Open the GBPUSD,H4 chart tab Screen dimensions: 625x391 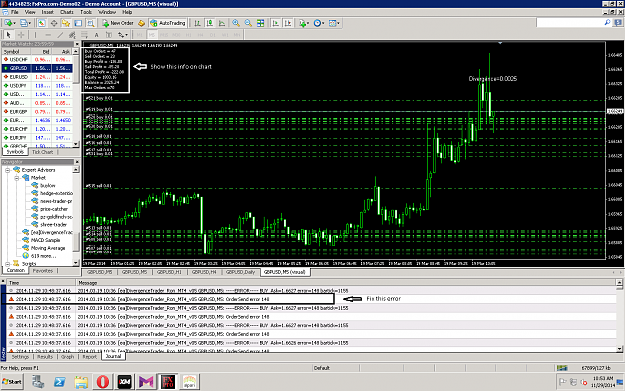click(x=204, y=272)
